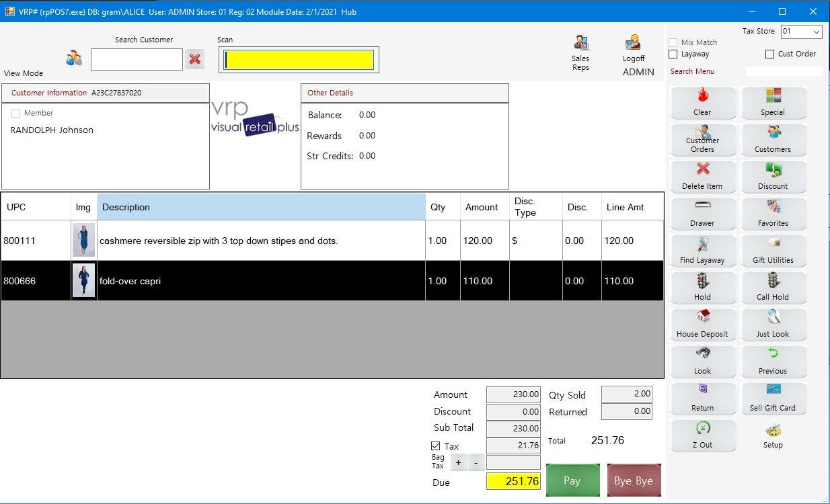Image resolution: width=830 pixels, height=504 pixels.
Task: Select the fold-over capri row
Action: [332, 281]
